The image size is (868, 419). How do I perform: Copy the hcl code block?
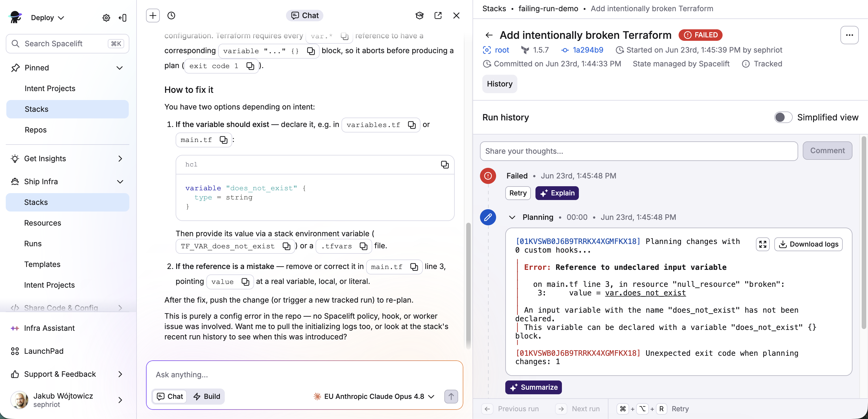[x=445, y=164]
